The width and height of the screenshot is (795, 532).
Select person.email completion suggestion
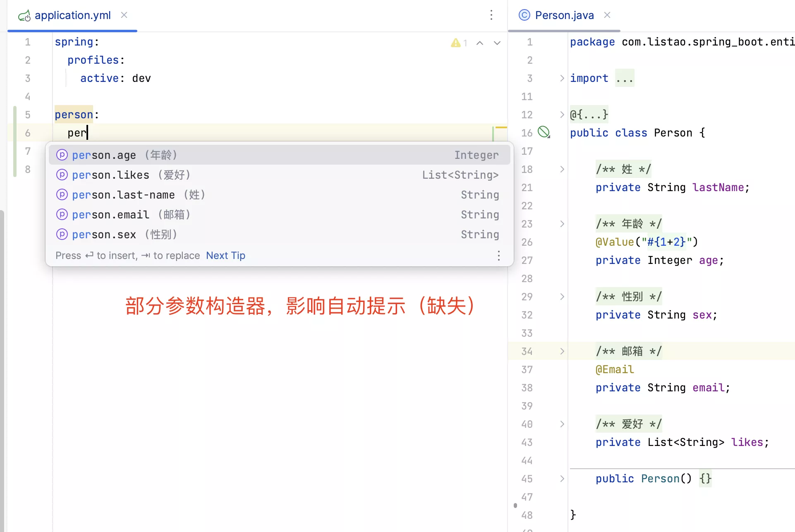pyautogui.click(x=279, y=214)
